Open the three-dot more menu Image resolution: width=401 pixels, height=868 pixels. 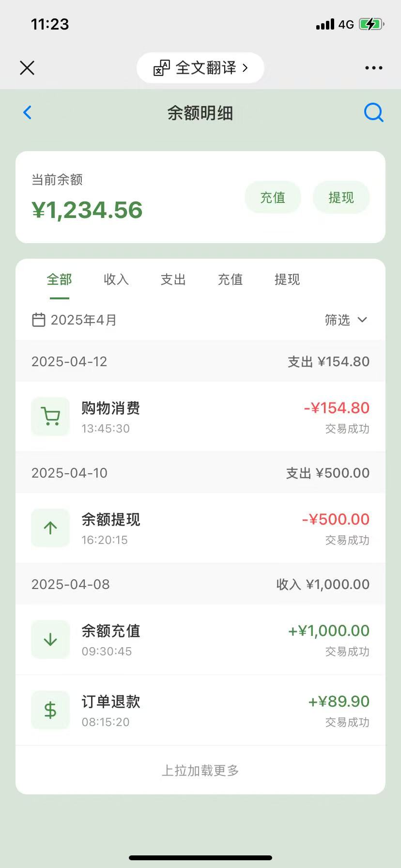coord(373,68)
